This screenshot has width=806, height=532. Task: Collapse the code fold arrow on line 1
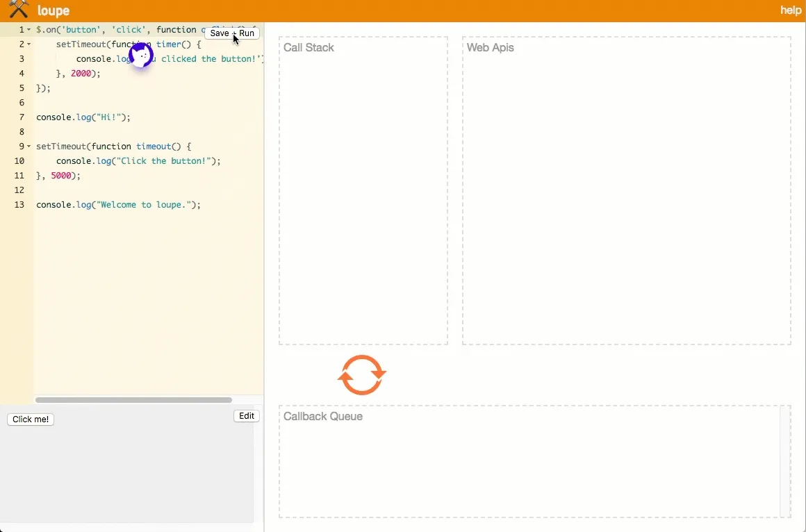(28, 30)
